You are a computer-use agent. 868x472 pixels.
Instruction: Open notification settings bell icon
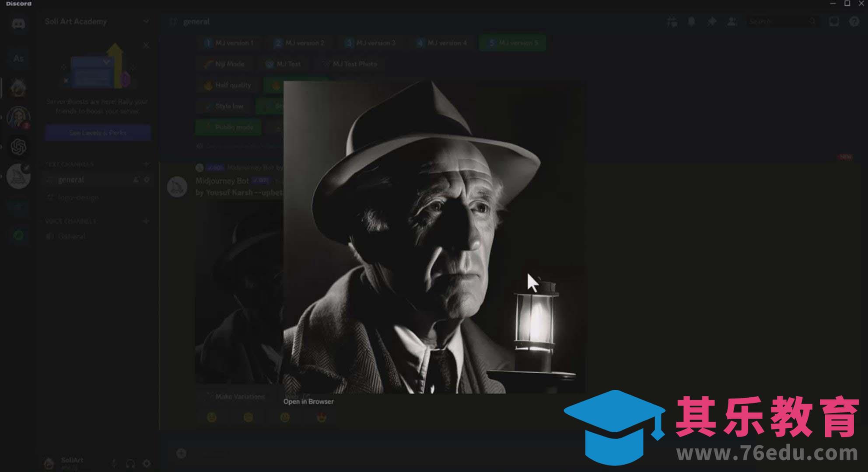(692, 21)
